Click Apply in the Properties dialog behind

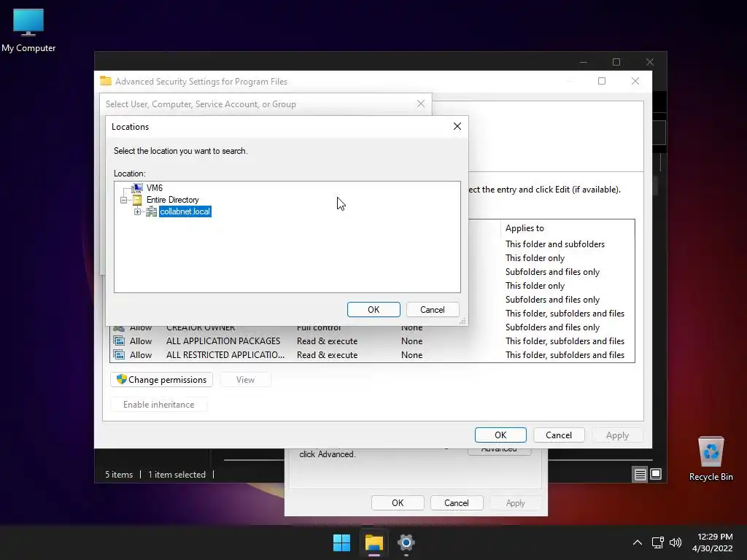[x=516, y=503]
